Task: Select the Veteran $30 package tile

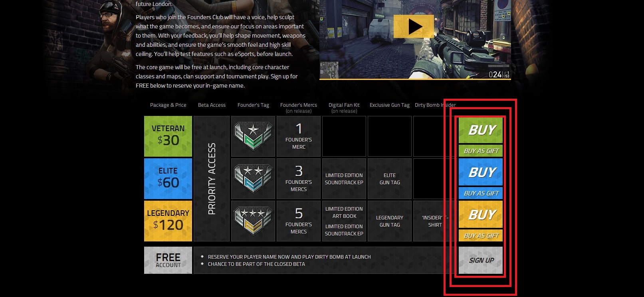Action: (x=168, y=136)
